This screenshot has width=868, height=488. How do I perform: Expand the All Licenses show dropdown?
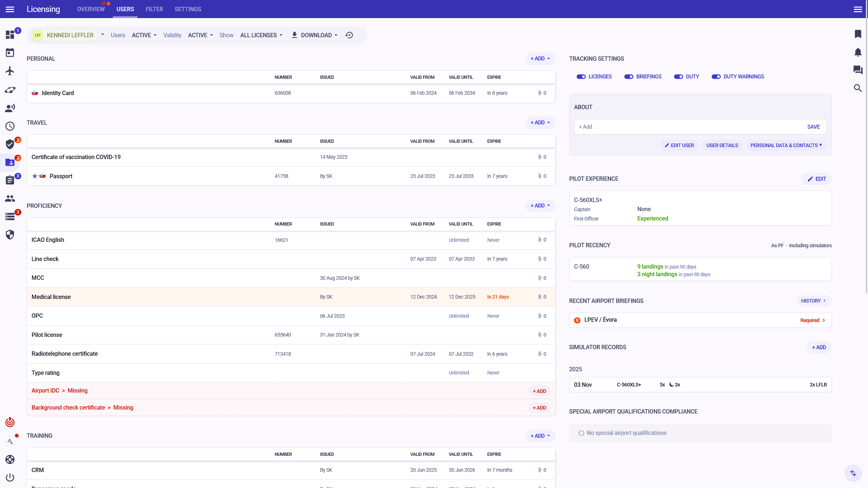coord(261,35)
